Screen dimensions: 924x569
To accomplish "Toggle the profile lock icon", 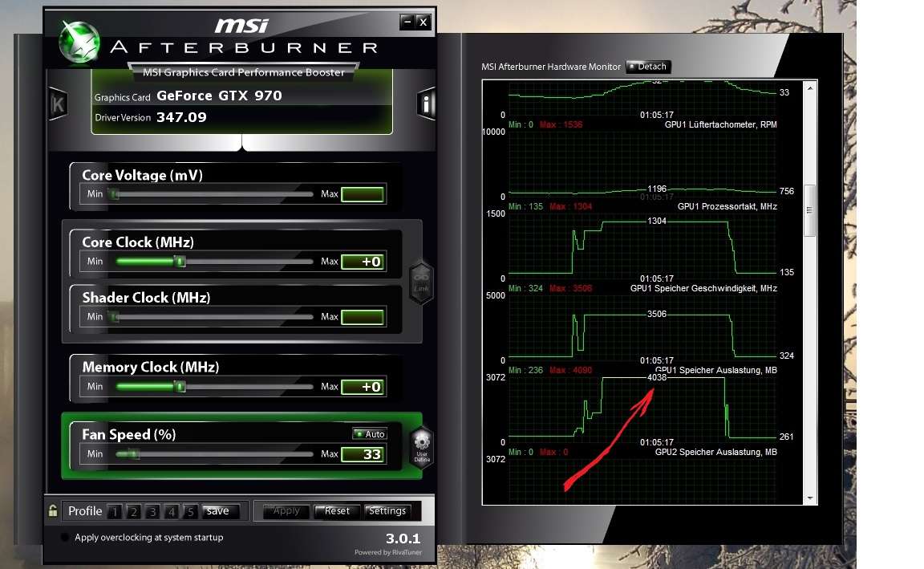I will click(x=53, y=510).
